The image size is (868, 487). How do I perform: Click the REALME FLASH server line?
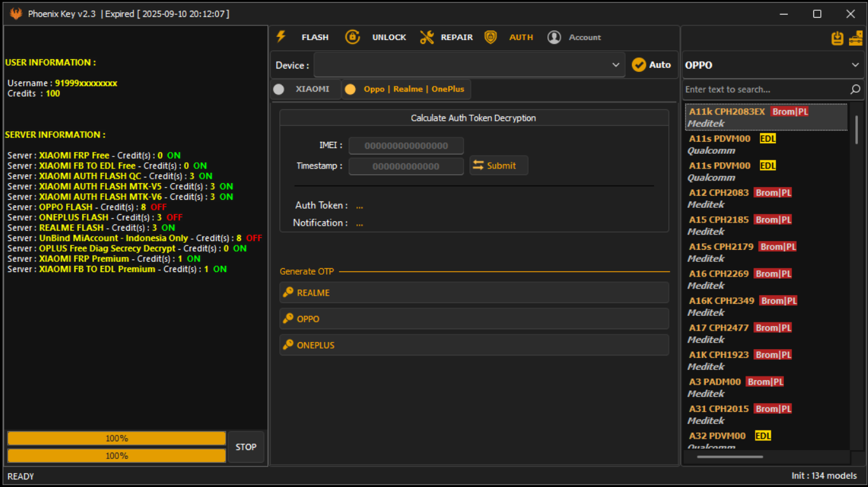(92, 228)
